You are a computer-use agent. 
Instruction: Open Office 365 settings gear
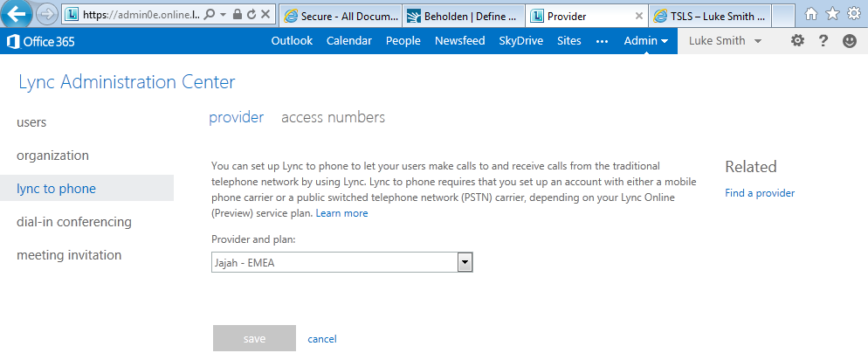(796, 41)
